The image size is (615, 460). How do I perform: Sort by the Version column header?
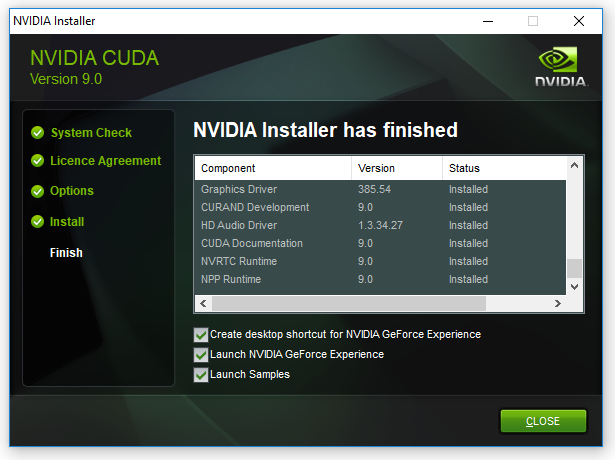coord(397,169)
